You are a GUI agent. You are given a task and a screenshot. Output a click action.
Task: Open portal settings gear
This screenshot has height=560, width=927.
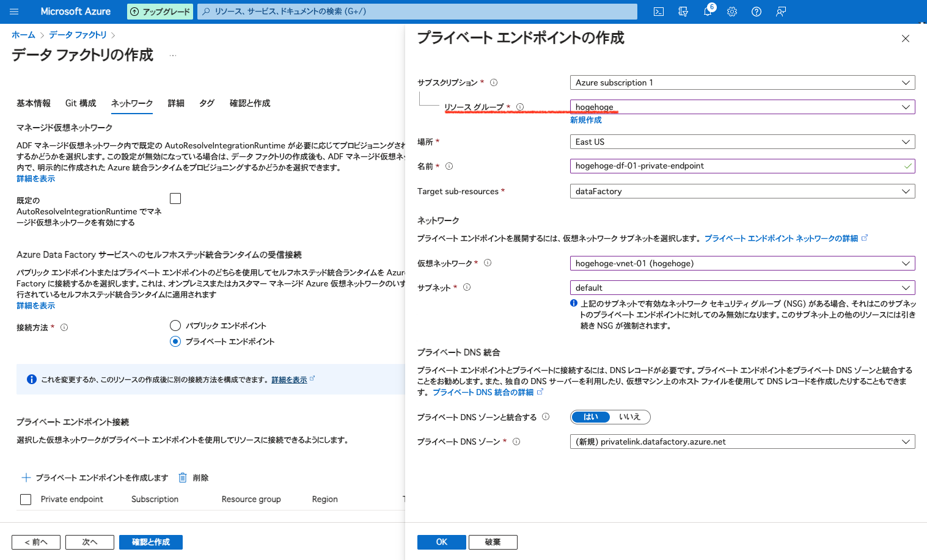point(732,12)
